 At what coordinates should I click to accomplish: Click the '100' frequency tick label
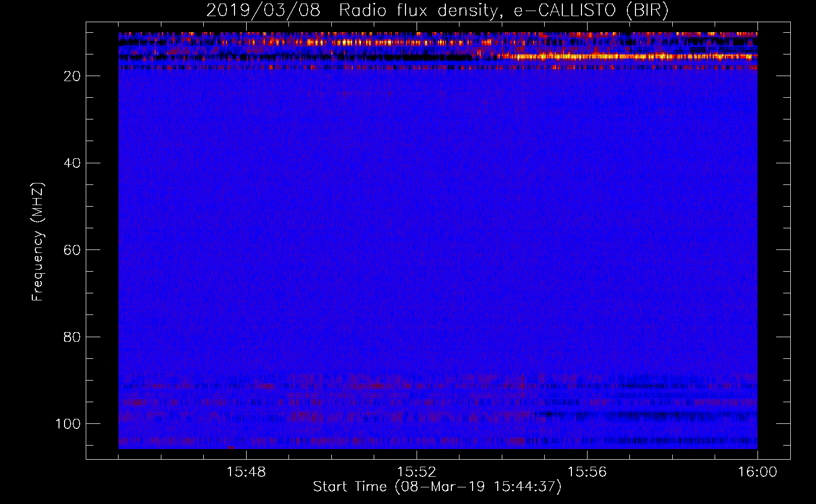pos(69,424)
